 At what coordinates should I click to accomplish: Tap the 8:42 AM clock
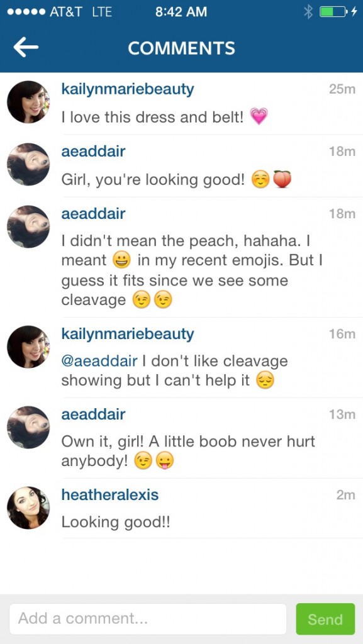click(x=181, y=12)
